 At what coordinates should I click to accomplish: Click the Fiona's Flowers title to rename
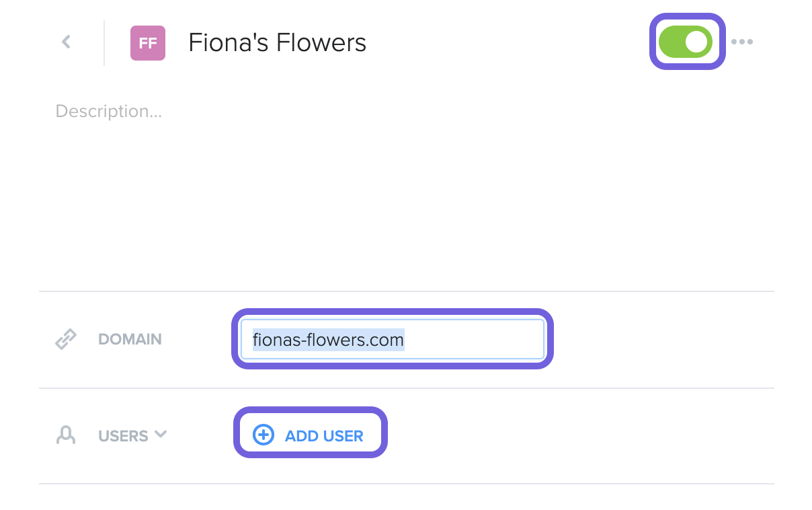[278, 43]
